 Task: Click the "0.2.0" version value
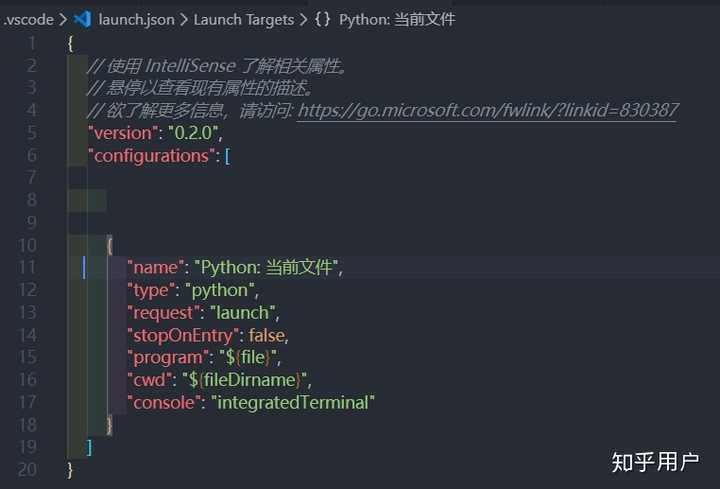(193, 133)
